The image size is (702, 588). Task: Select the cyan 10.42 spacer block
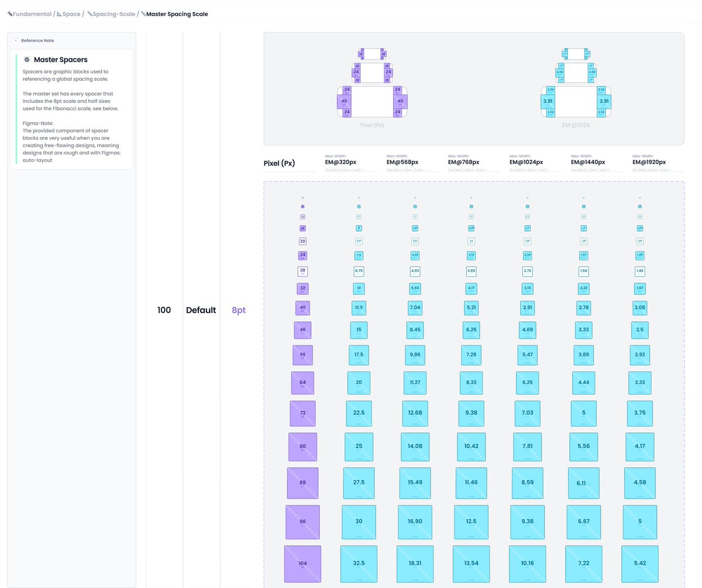pyautogui.click(x=471, y=446)
